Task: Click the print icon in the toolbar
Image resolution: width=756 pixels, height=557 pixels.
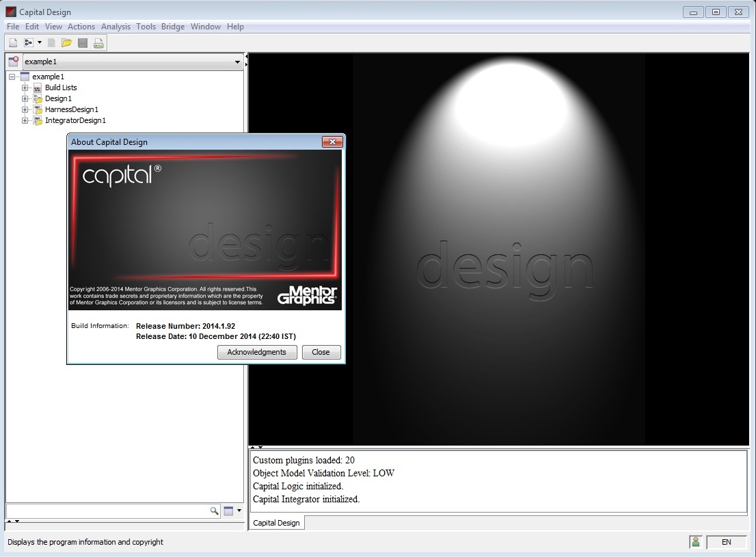Action: 98,43
